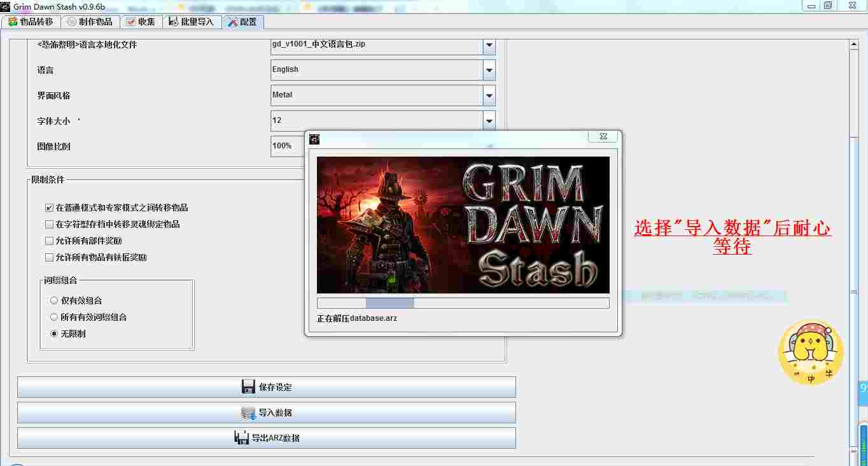The width and height of the screenshot is (868, 466).
Task: Check 允许所有物品有铁匠奖励 option
Action: (49, 257)
